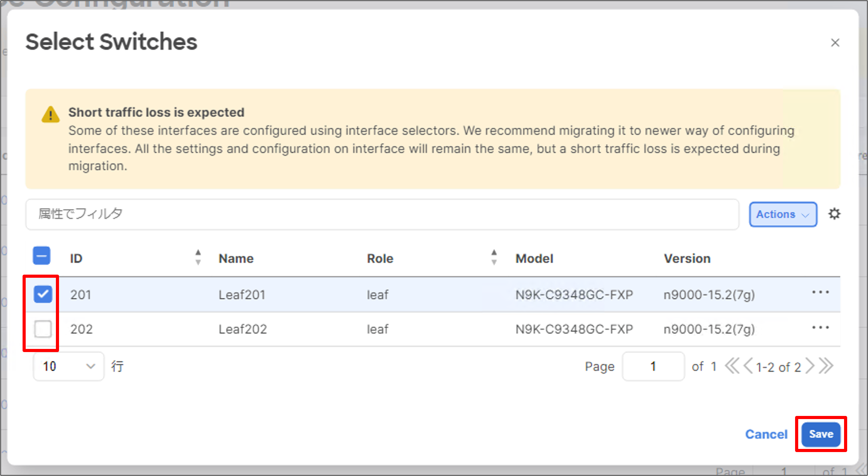Open the Actions dropdown
Screen dimensions: 868x476
click(x=783, y=214)
